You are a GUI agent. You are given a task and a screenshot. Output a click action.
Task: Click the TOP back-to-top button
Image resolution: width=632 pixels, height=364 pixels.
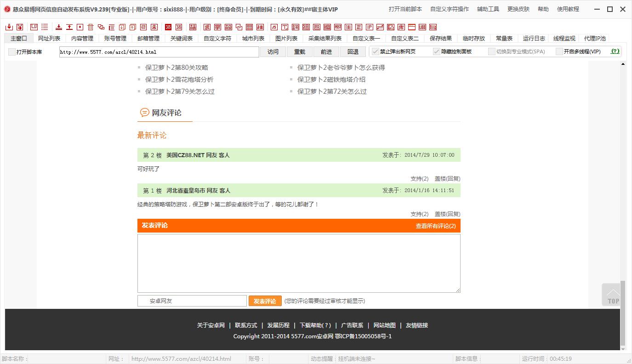[x=611, y=295]
